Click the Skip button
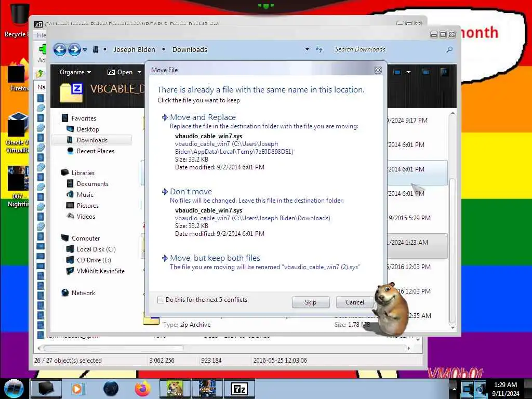This screenshot has height=399, width=532. (x=311, y=302)
